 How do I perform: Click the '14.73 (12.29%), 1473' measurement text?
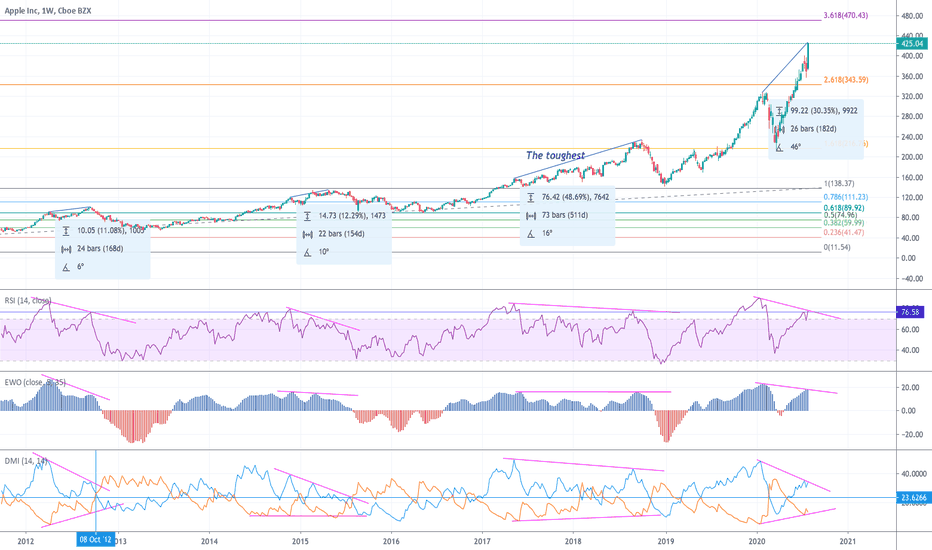point(352,216)
